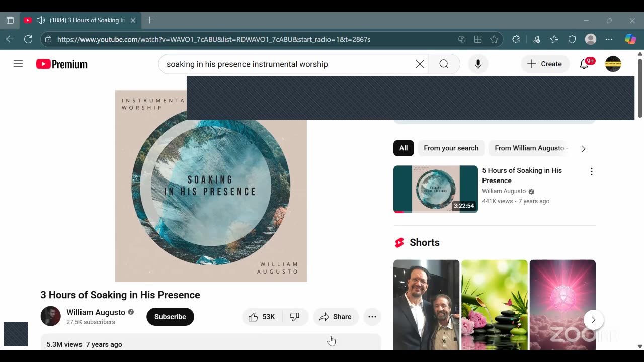This screenshot has height=362, width=644.
Task: Open a new browser tab
Action: [149, 20]
